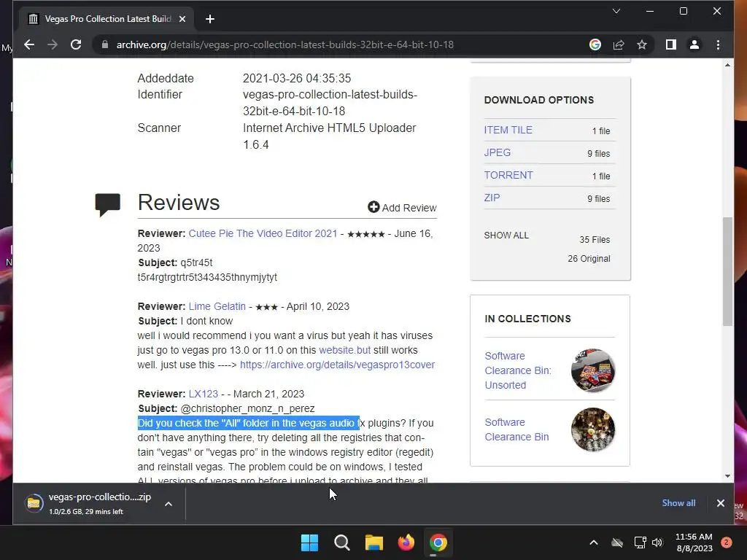Click the scrollbar down arrow
Viewport: 747px width, 560px height.
click(x=727, y=475)
